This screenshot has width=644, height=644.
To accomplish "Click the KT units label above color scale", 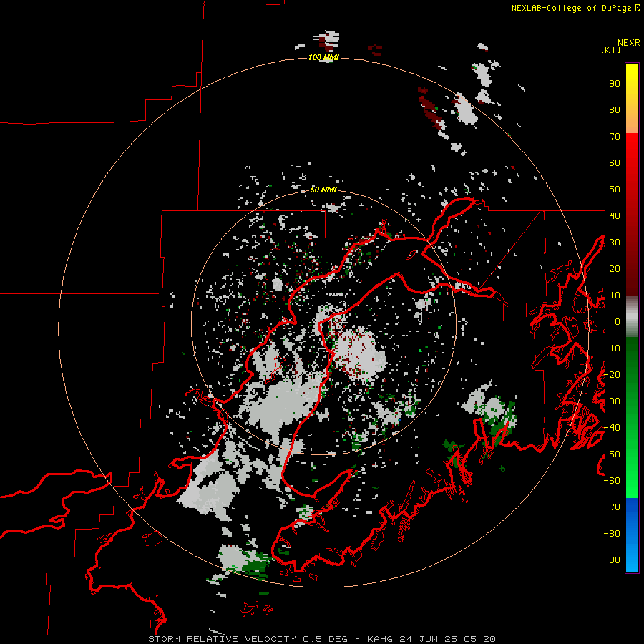I will 611,49.
